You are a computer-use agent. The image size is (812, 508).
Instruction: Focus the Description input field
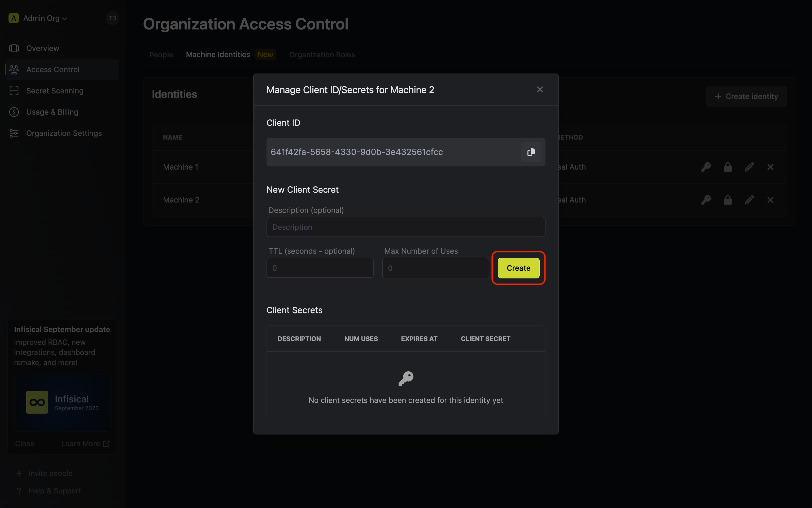pyautogui.click(x=405, y=227)
